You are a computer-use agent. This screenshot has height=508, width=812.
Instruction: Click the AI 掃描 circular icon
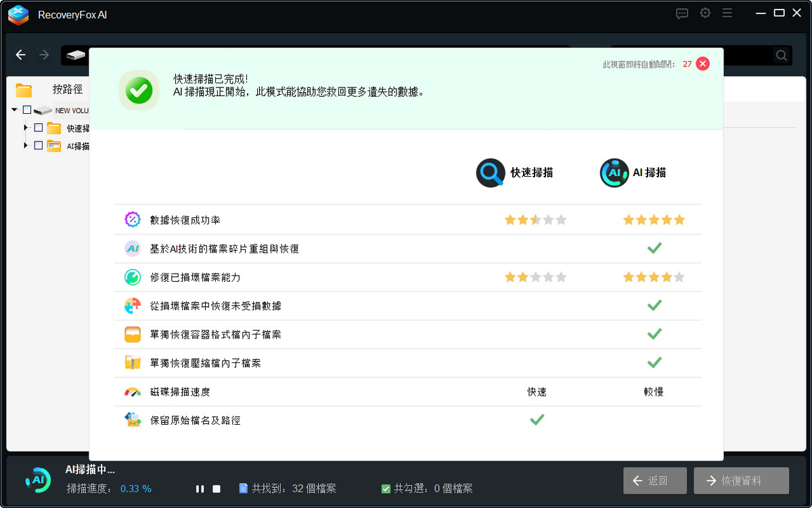614,173
